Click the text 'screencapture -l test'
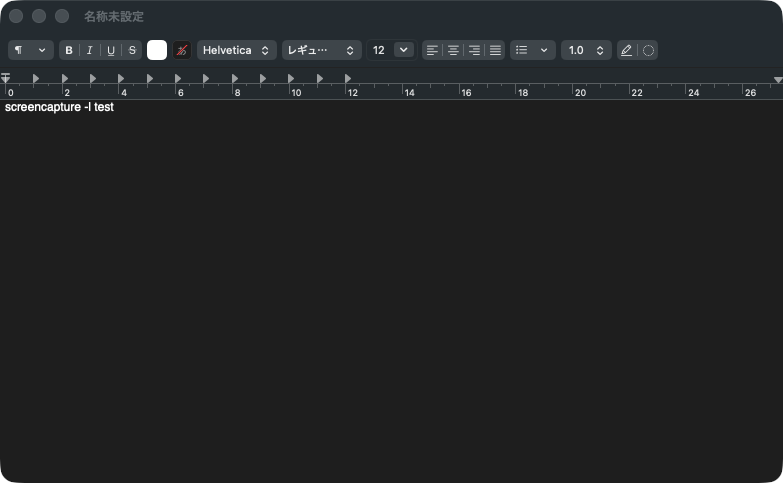Image resolution: width=783 pixels, height=483 pixels. click(x=59, y=107)
